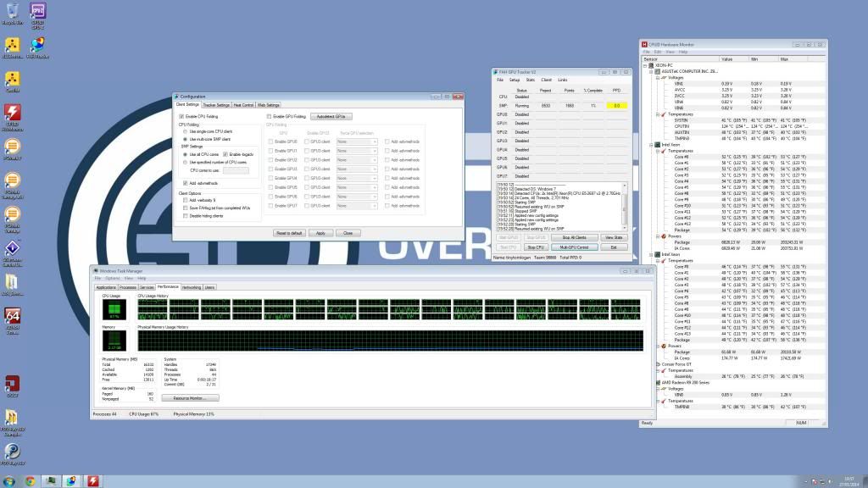Screen dimensions: 868x488
Task: Click the Reset to default button
Action: [289, 233]
